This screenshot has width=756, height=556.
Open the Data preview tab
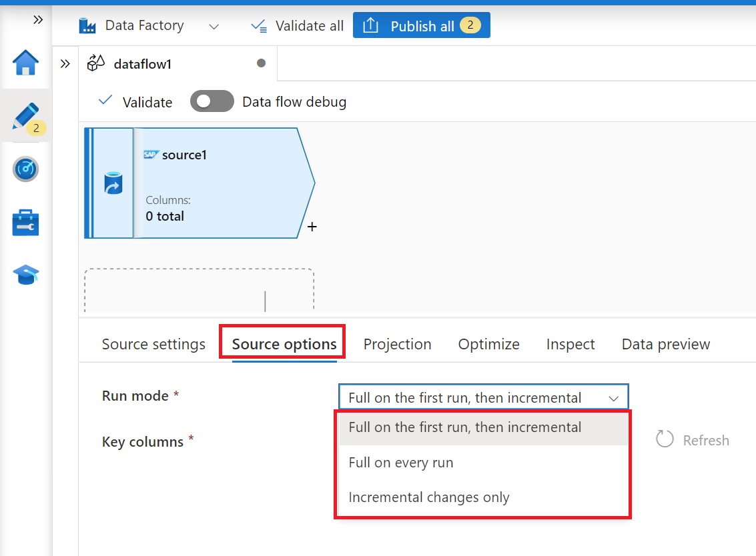[x=665, y=344]
